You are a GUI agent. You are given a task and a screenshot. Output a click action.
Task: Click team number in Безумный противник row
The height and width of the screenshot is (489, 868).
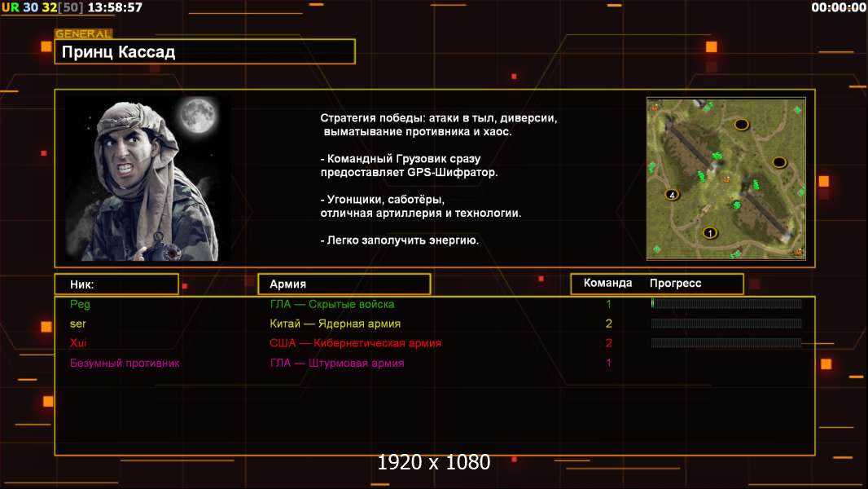point(608,363)
